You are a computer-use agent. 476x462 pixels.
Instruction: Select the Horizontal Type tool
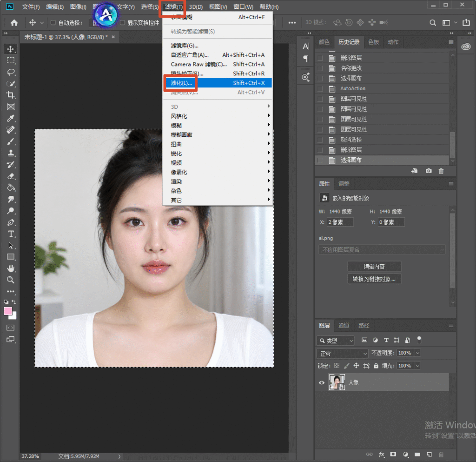[11, 234]
